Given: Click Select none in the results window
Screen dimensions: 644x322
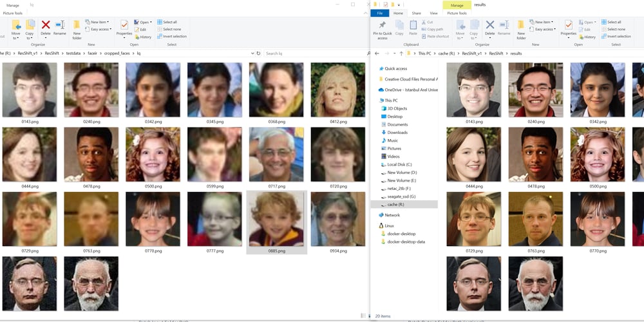Looking at the screenshot, I should tap(613, 29).
